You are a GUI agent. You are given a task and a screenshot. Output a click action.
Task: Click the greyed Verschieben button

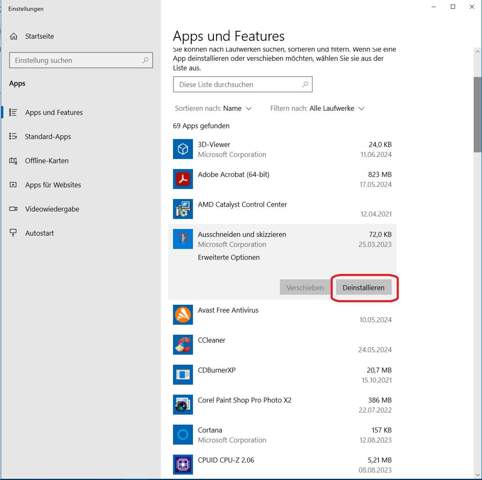point(305,287)
